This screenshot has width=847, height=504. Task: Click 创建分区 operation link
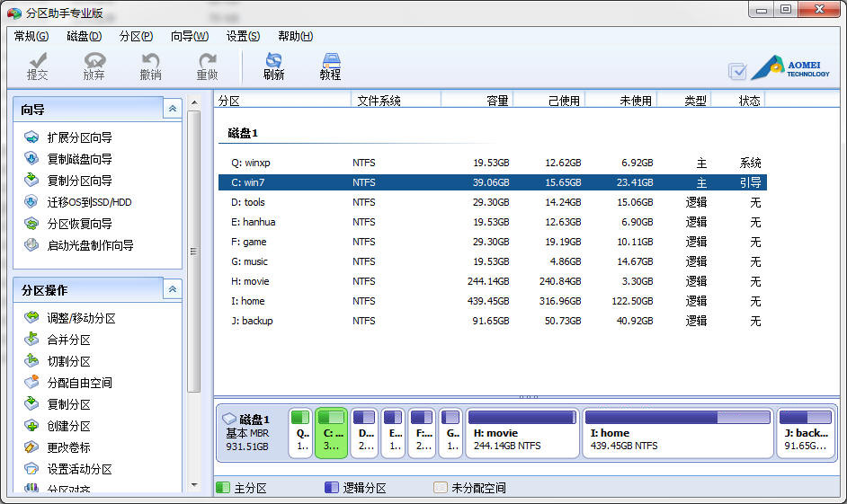point(68,426)
